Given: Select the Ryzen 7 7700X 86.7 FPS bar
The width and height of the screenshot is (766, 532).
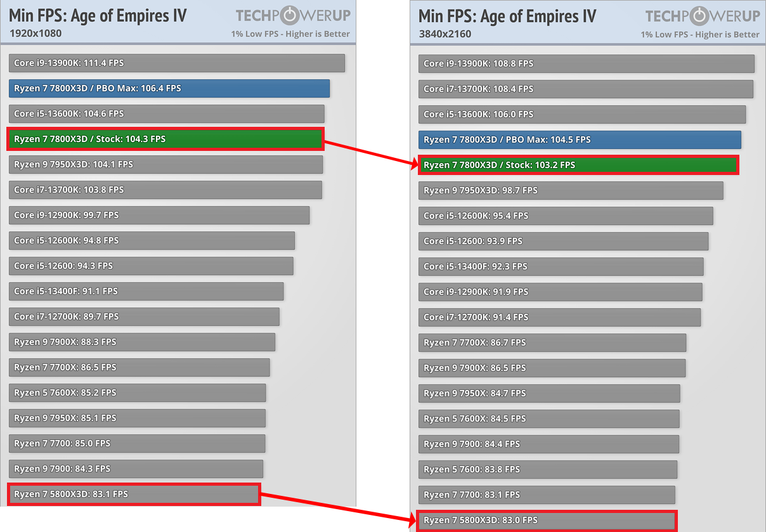Looking at the screenshot, I should [552, 342].
